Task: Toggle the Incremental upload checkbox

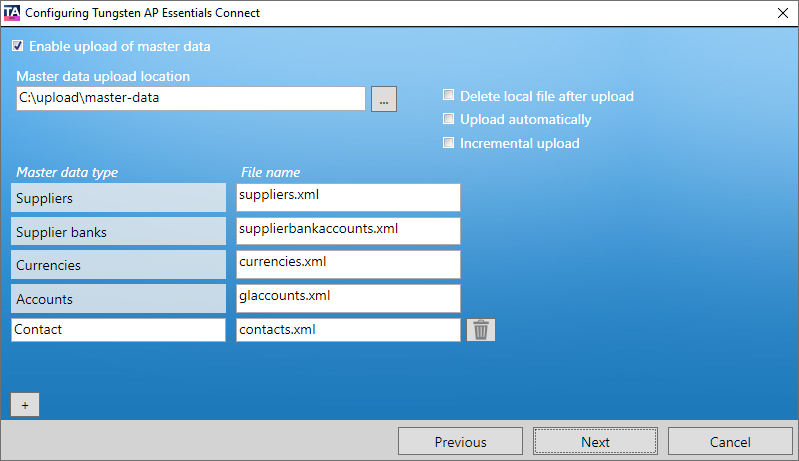Action: coord(449,143)
